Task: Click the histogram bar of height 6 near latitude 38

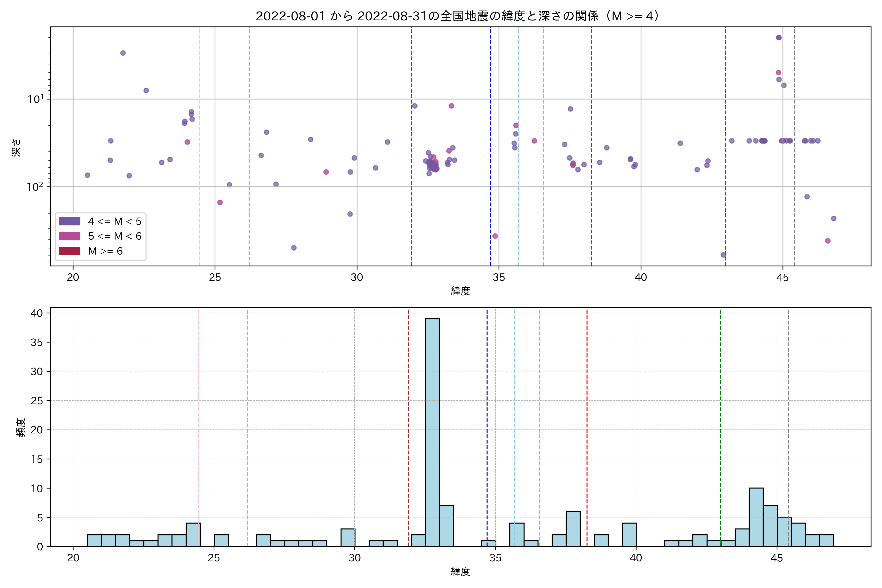Action: click(573, 529)
